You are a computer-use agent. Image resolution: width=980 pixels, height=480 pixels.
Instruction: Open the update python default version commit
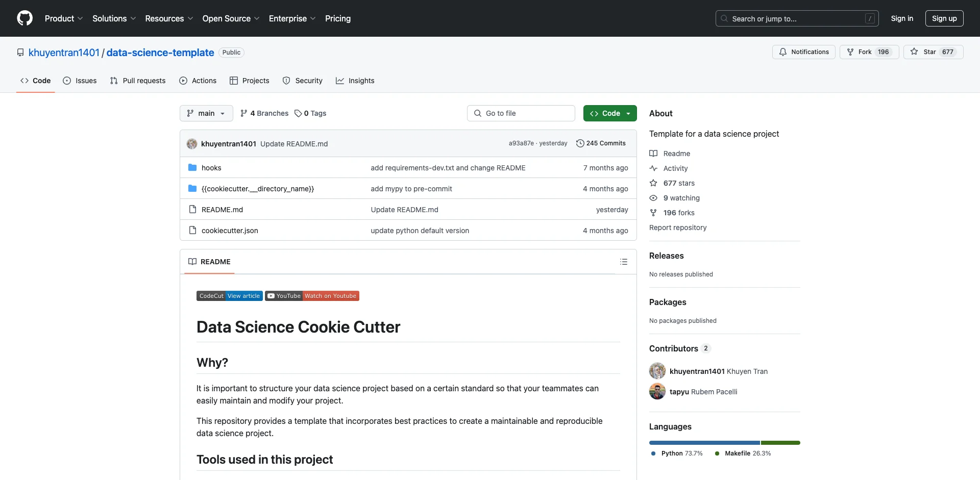(x=420, y=231)
